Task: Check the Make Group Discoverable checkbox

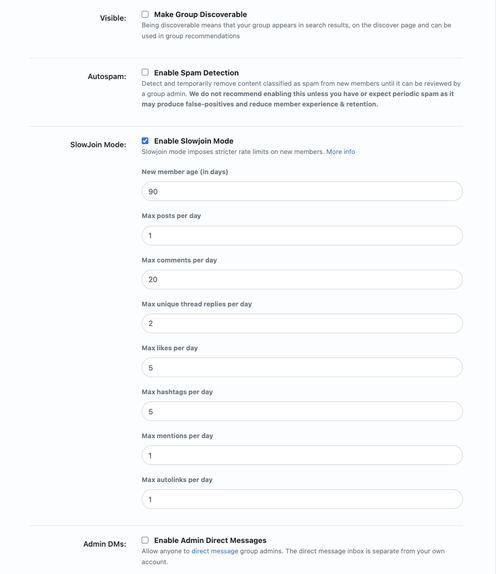Action: coord(145,14)
